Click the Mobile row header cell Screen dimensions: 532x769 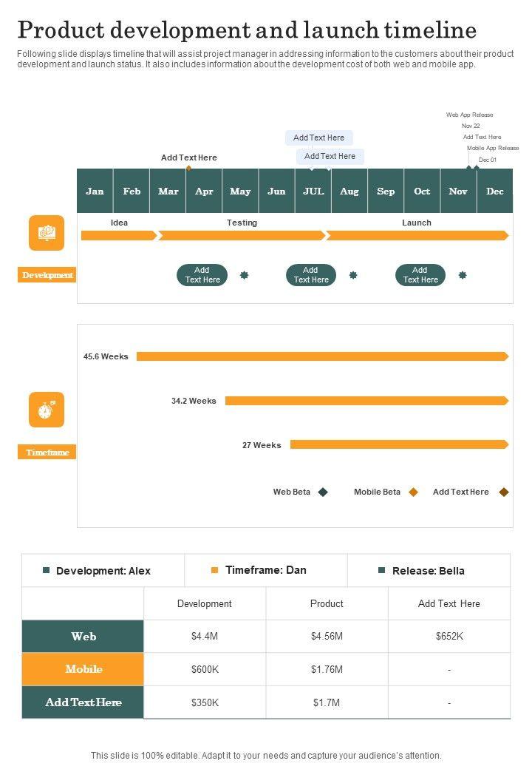[83, 669]
